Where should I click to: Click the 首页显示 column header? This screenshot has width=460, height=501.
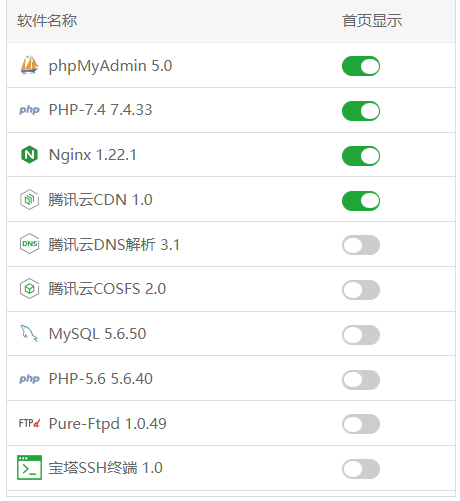click(x=372, y=21)
